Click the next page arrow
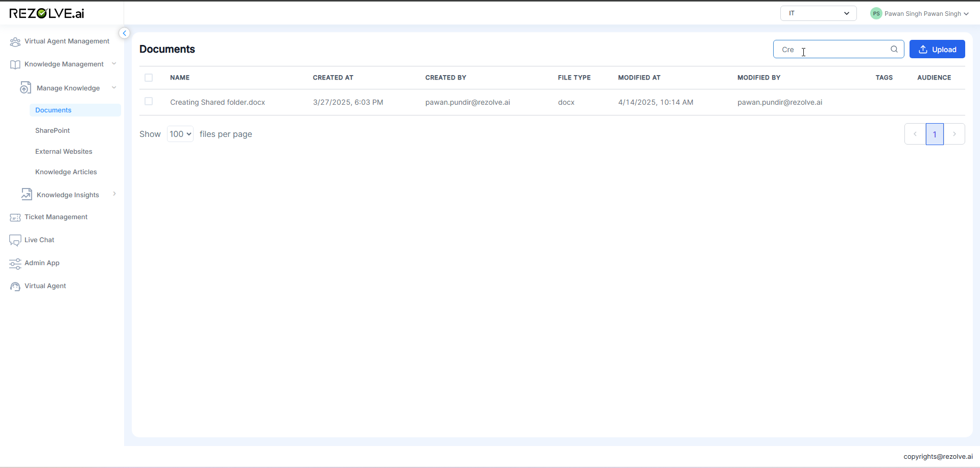Image resolution: width=980 pixels, height=468 pixels. coord(954,134)
